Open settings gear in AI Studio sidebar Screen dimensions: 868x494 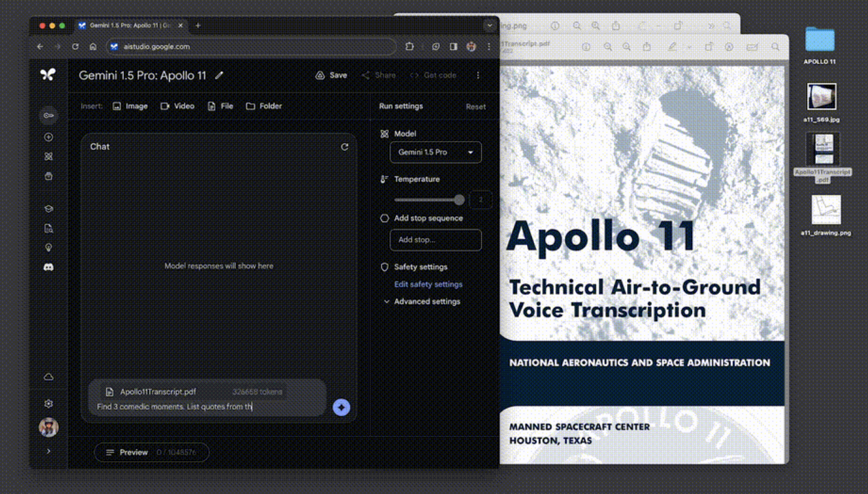pyautogui.click(x=49, y=404)
